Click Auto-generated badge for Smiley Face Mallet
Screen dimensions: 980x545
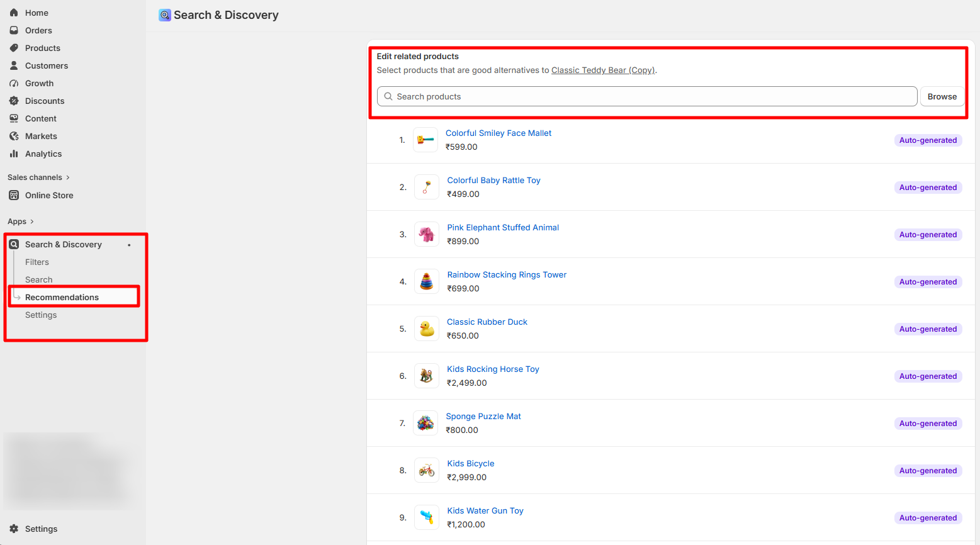coord(928,140)
